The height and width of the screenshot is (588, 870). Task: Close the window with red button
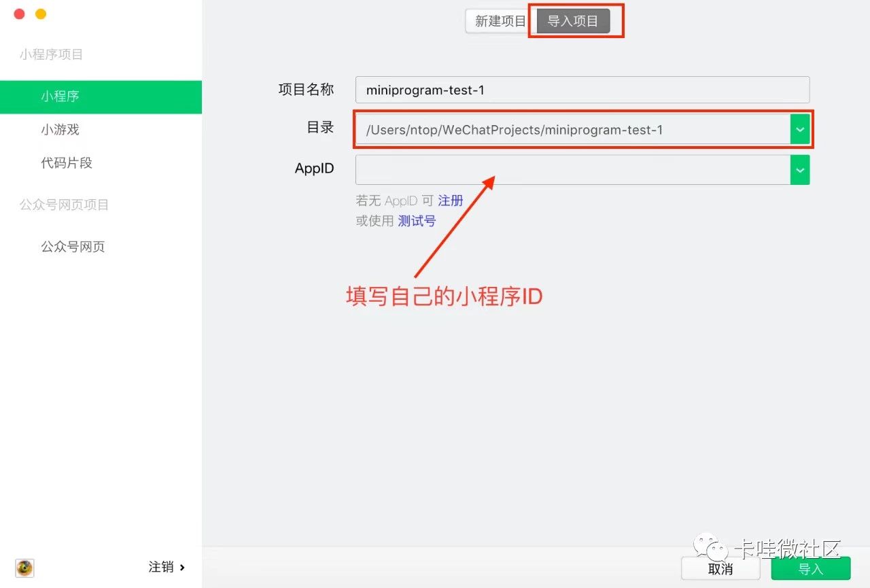(19, 14)
